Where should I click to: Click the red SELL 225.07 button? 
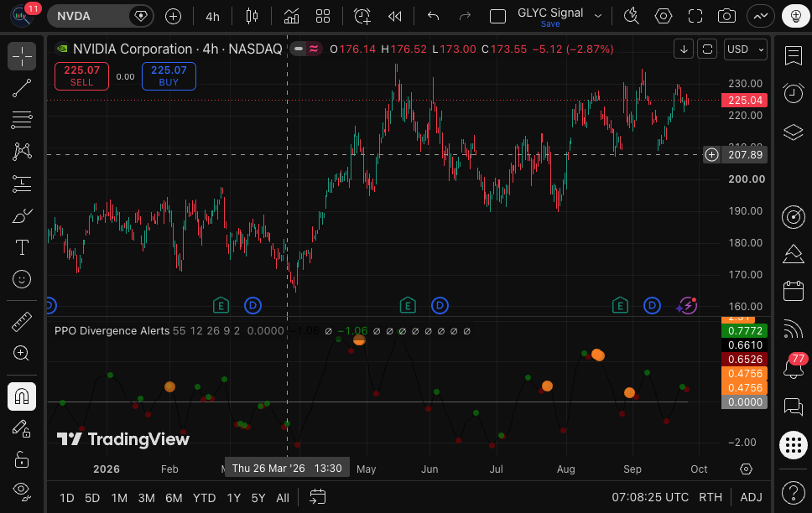point(82,76)
